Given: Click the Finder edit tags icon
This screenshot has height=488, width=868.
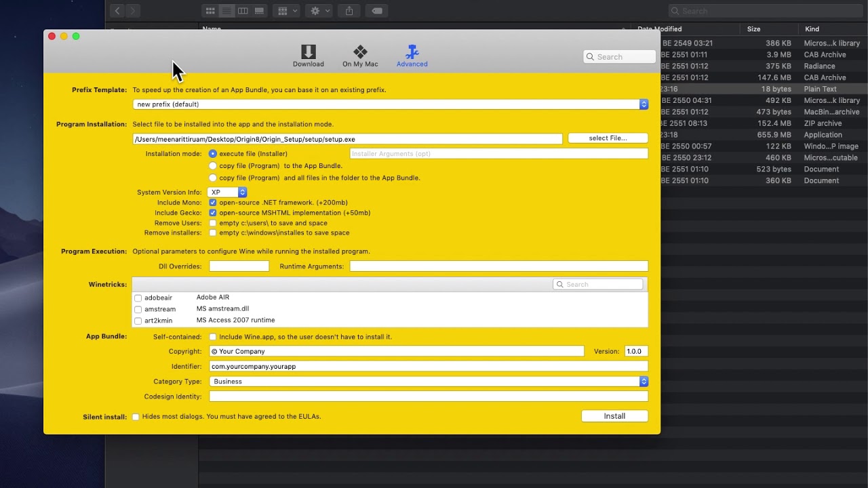Looking at the screenshot, I should pos(377,11).
